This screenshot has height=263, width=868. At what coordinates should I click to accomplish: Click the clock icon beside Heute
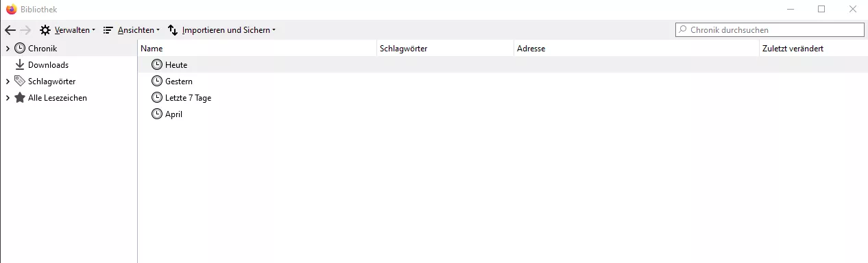click(x=157, y=65)
